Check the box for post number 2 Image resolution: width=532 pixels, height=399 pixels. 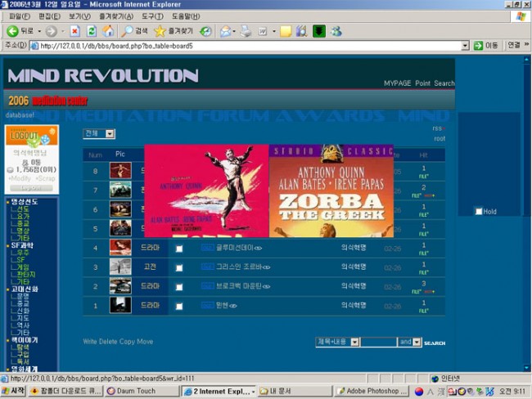click(179, 287)
